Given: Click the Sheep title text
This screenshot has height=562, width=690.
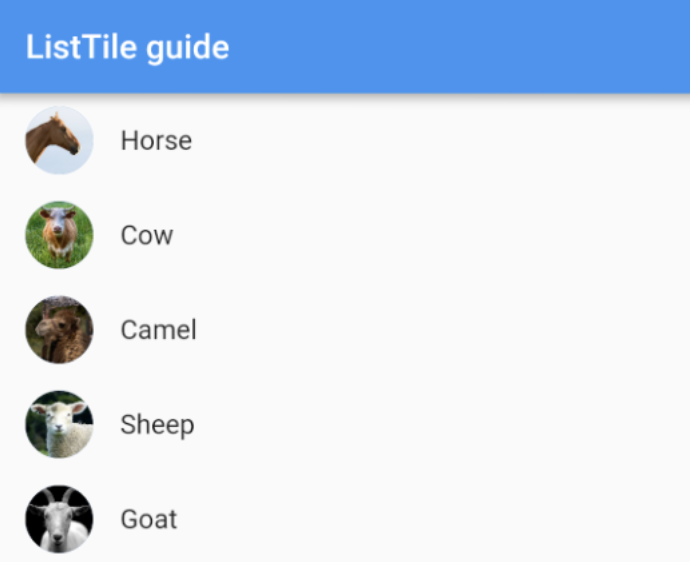Looking at the screenshot, I should (157, 425).
